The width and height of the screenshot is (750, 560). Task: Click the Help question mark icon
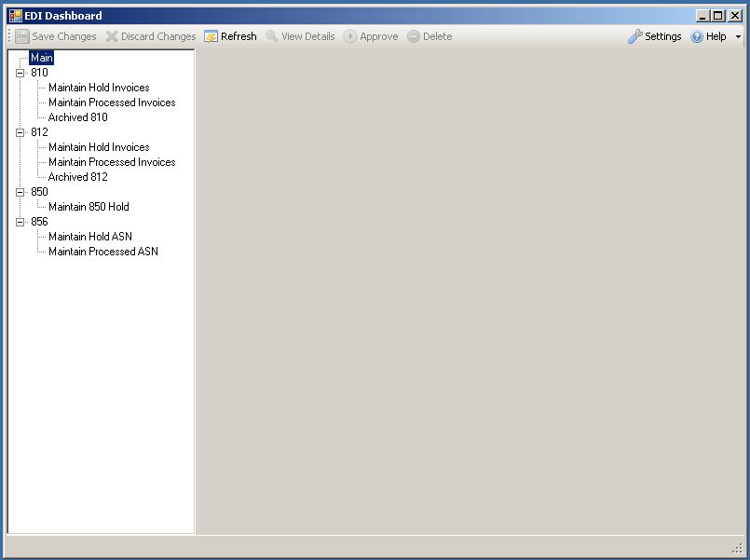click(697, 36)
